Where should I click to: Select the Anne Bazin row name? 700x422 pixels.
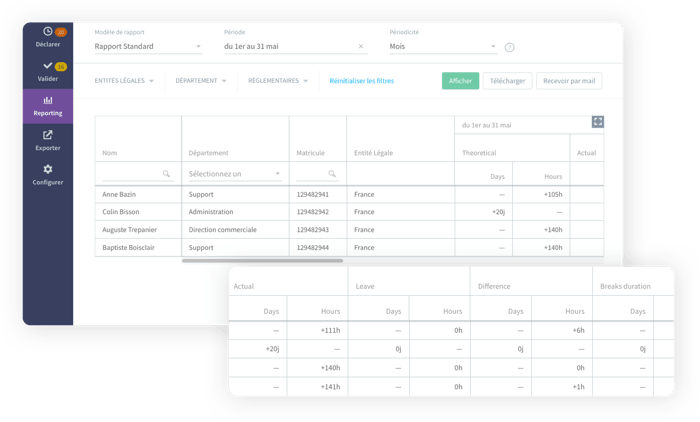(119, 194)
